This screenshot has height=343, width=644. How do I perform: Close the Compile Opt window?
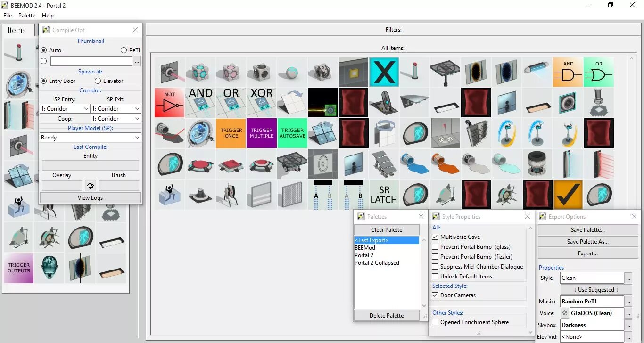pyautogui.click(x=135, y=30)
